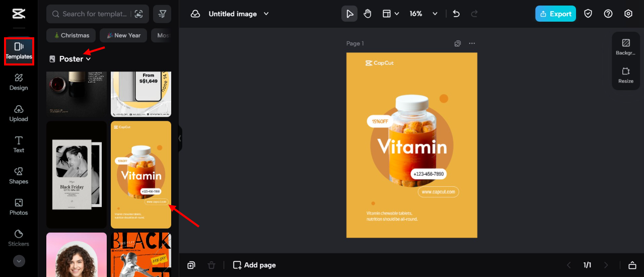Open the template filter button
This screenshot has width=644, height=277.
(162, 14)
